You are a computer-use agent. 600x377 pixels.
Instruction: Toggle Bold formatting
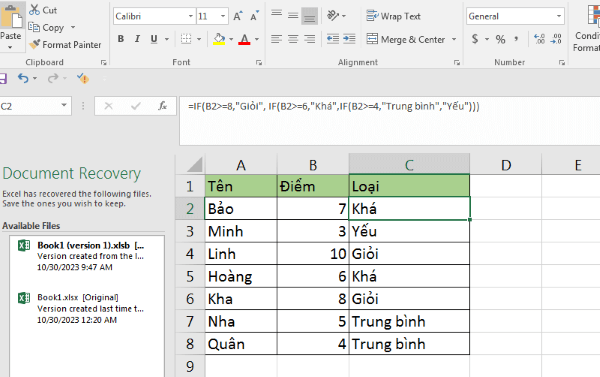tap(121, 39)
